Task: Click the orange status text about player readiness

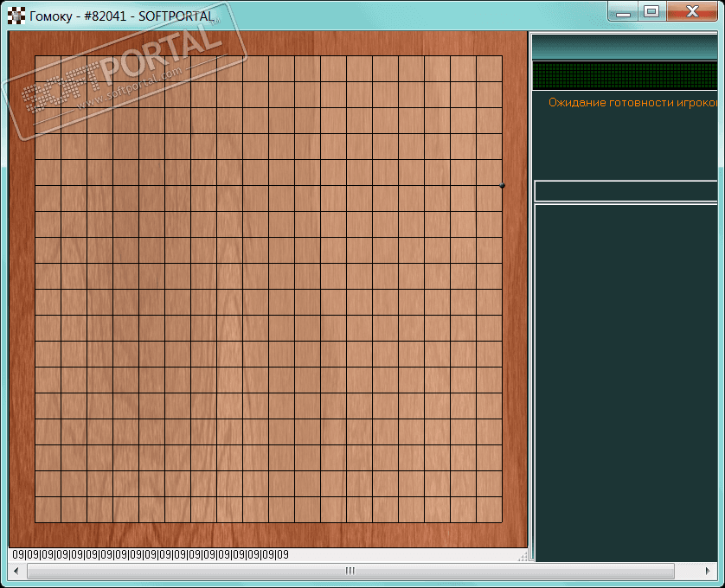Action: click(633, 103)
